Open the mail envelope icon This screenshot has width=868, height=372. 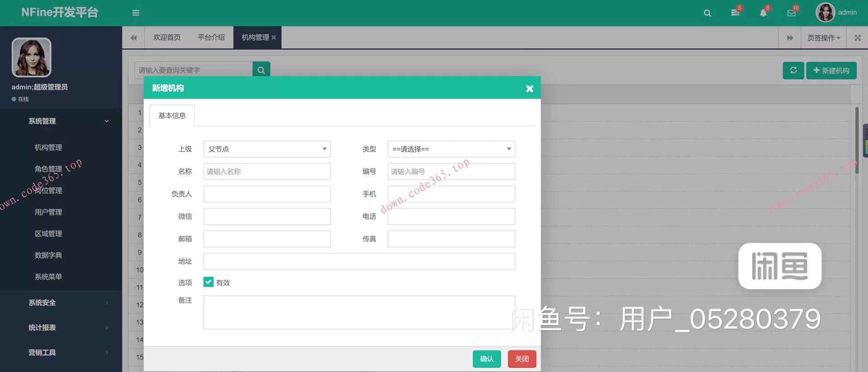791,13
